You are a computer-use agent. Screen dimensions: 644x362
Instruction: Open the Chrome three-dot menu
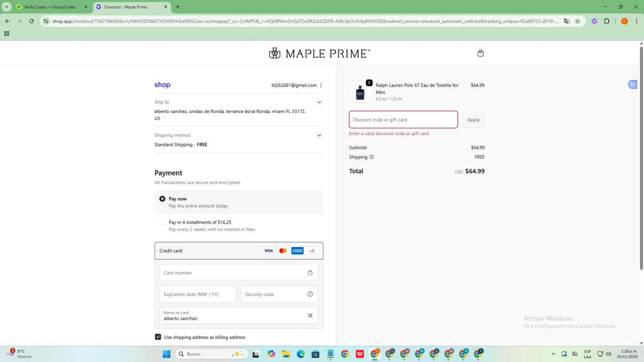(x=637, y=21)
